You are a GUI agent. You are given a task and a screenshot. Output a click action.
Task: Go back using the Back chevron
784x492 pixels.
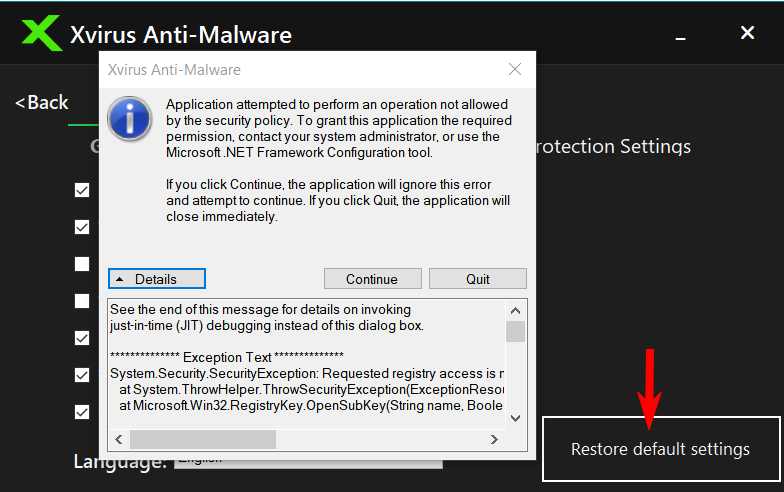[x=42, y=102]
